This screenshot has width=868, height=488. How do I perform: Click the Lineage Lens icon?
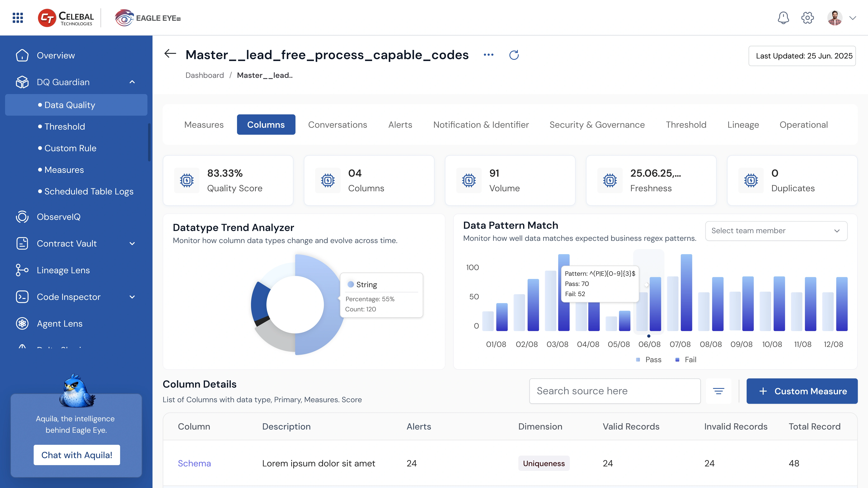(x=22, y=270)
